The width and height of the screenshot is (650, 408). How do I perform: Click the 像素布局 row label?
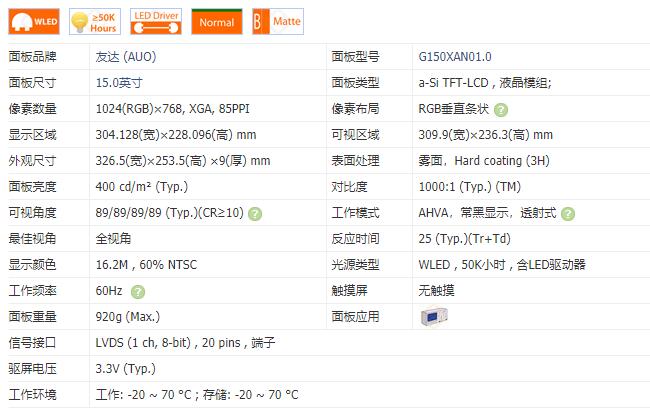tap(355, 109)
